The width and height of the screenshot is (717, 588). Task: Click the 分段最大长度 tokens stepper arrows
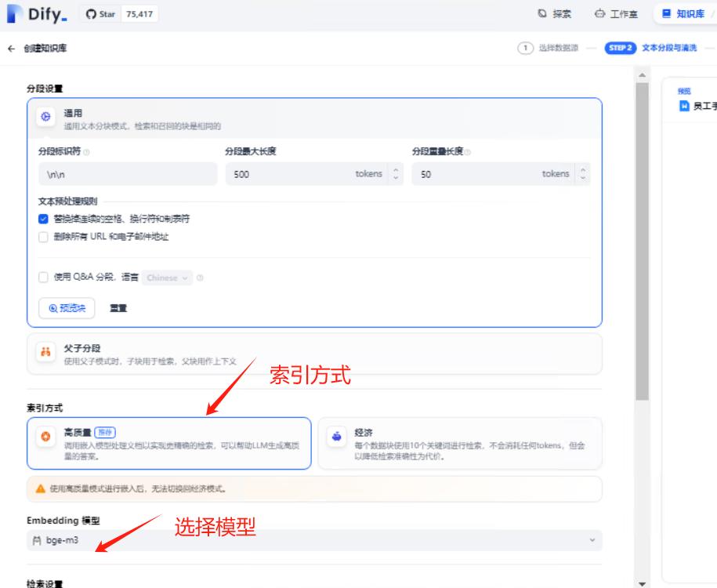[395, 174]
